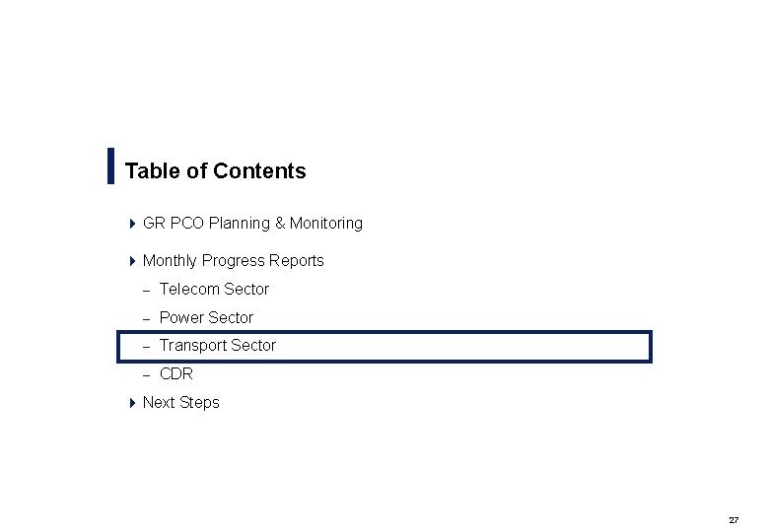Screen dimensions: 769x532
Task: Click the slide page number 27
Action: coord(734,520)
